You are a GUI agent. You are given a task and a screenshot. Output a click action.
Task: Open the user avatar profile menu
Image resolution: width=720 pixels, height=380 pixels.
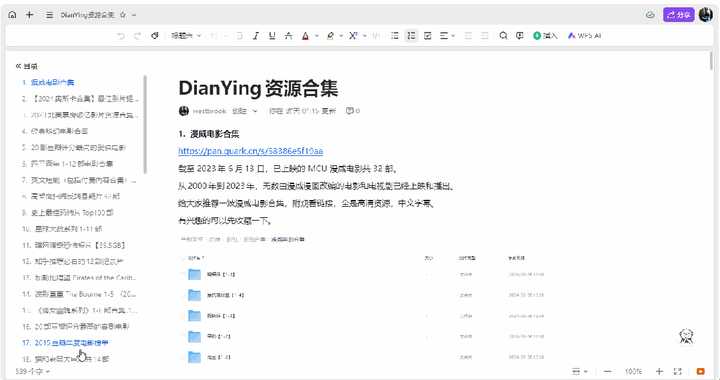706,15
